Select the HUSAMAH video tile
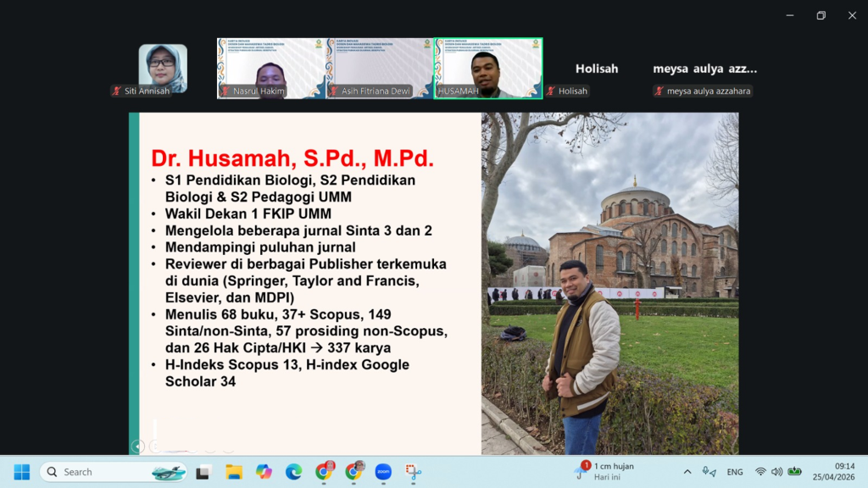This screenshot has height=488, width=868. pos(488,68)
